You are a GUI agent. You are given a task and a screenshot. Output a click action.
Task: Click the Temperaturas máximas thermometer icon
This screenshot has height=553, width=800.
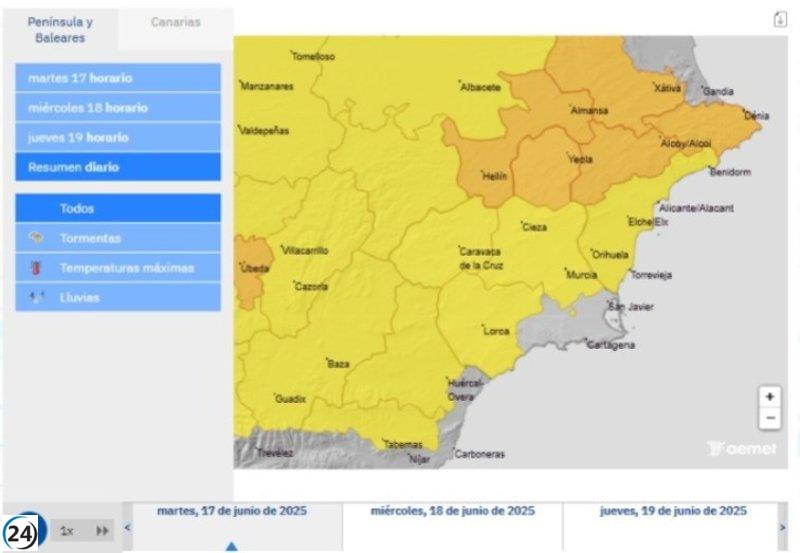click(x=37, y=268)
